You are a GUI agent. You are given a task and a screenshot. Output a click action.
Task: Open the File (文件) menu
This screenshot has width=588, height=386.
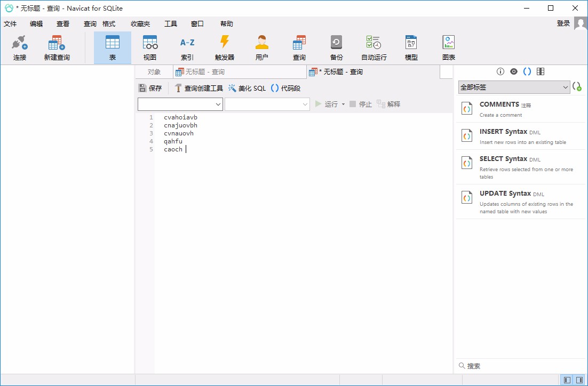[x=10, y=24]
